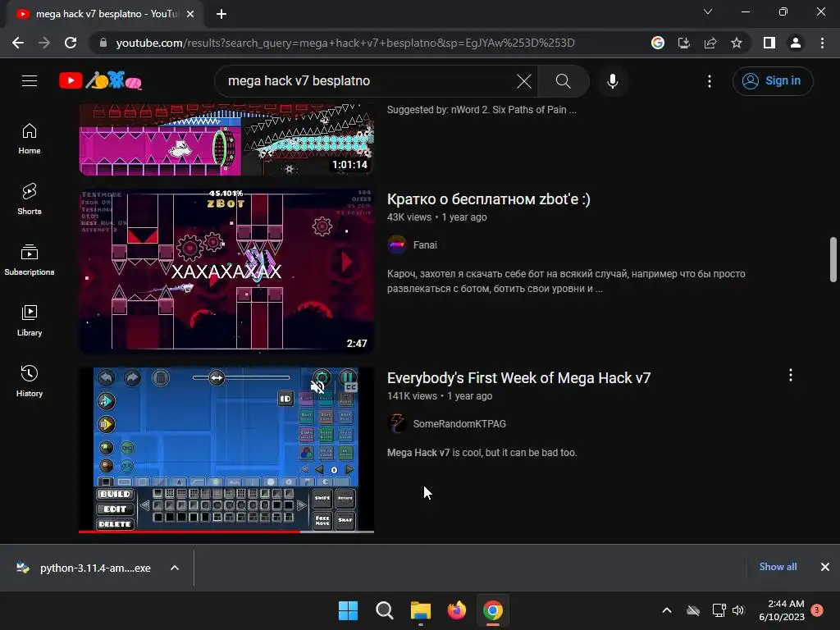Open Firefox from taskbar

(456, 610)
